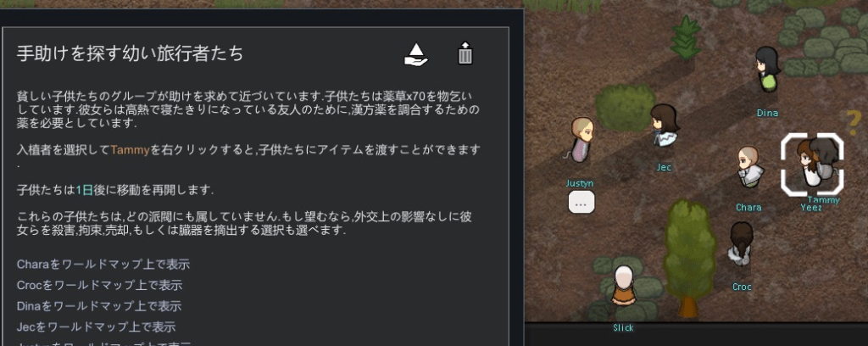
Task: Click the trash can dismiss icon
Action: tap(465, 53)
